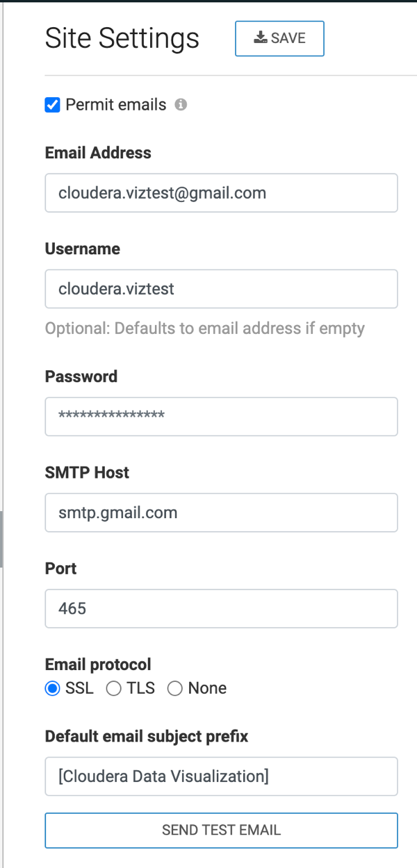Viewport: 417px width, 868px height.
Task: Select the SSL email protocol
Action: click(x=52, y=689)
